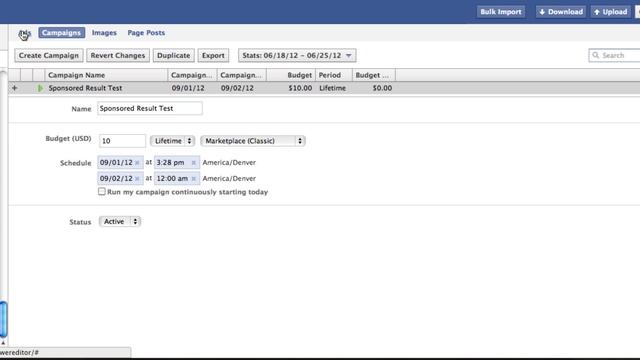Click the $0.00 budget remaining cell

click(382, 88)
